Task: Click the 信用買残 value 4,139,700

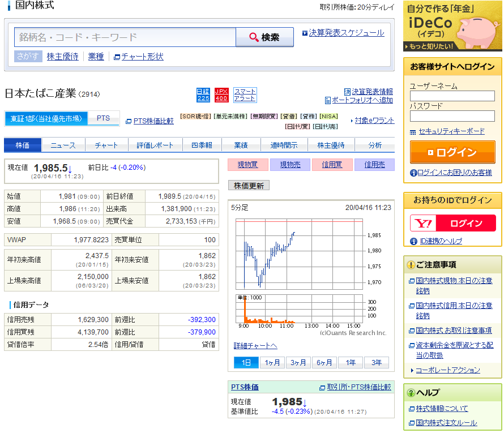Action: [x=93, y=332]
